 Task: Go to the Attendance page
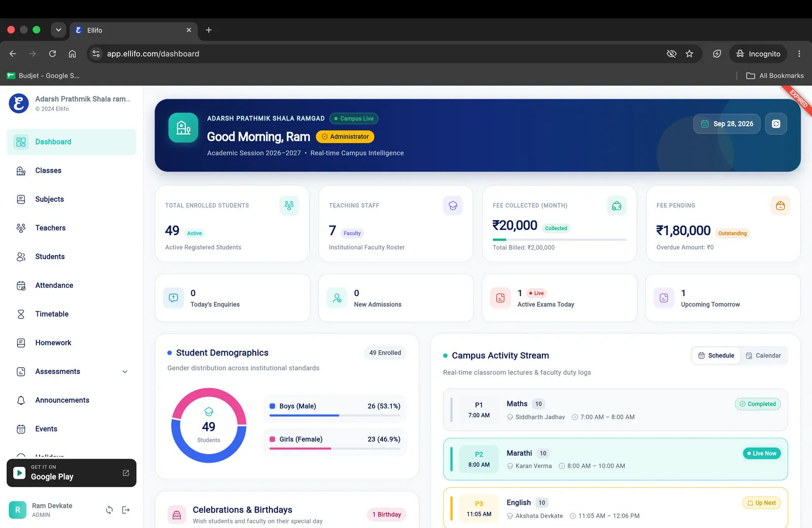(72, 286)
